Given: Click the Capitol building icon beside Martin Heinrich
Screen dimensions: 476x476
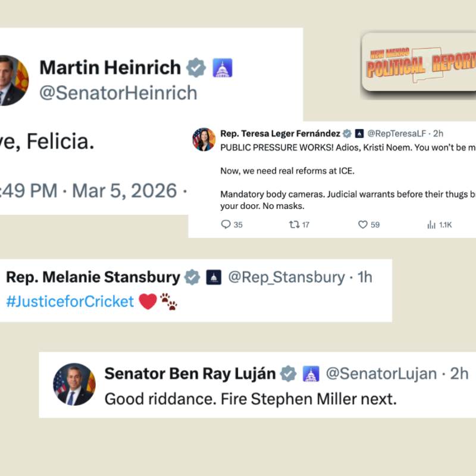Looking at the screenshot, I should [x=221, y=67].
